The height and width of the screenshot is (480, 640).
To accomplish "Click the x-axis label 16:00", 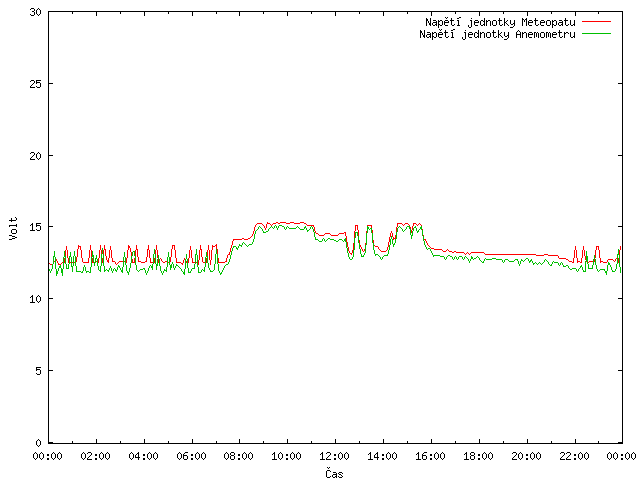I will 430,456.
